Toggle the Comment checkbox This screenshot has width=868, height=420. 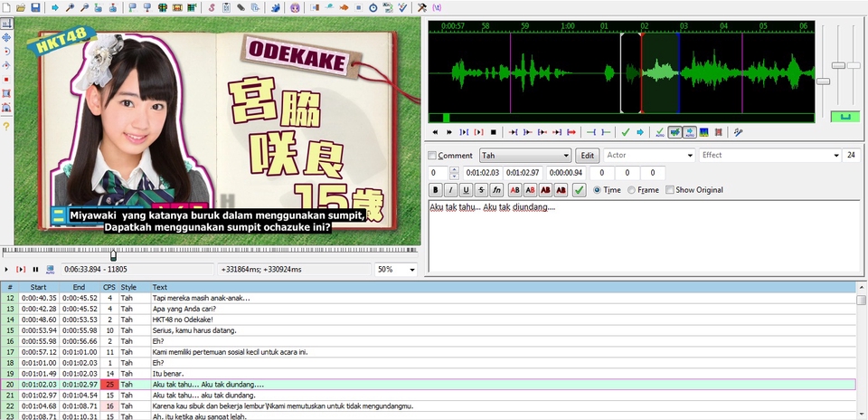(432, 156)
